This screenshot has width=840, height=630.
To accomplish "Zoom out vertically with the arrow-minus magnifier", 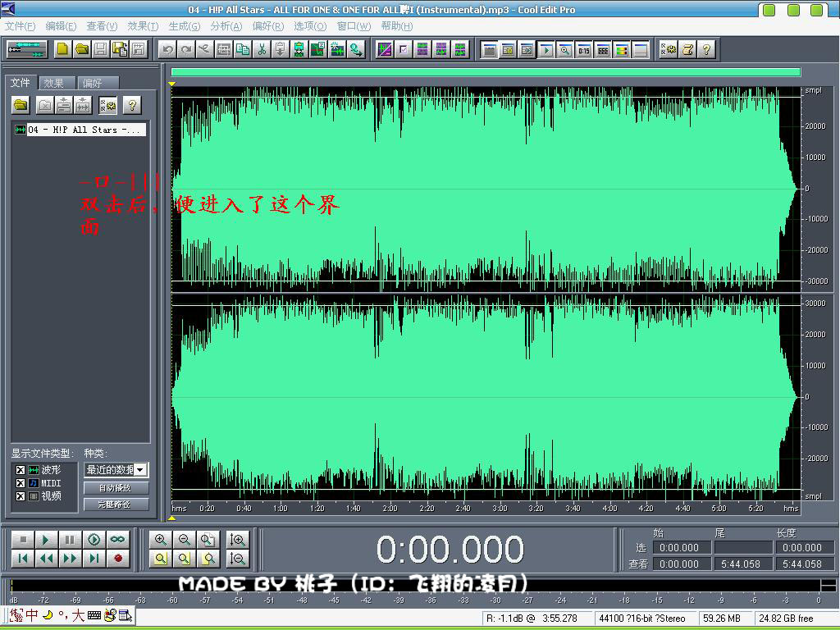I will pos(237,559).
